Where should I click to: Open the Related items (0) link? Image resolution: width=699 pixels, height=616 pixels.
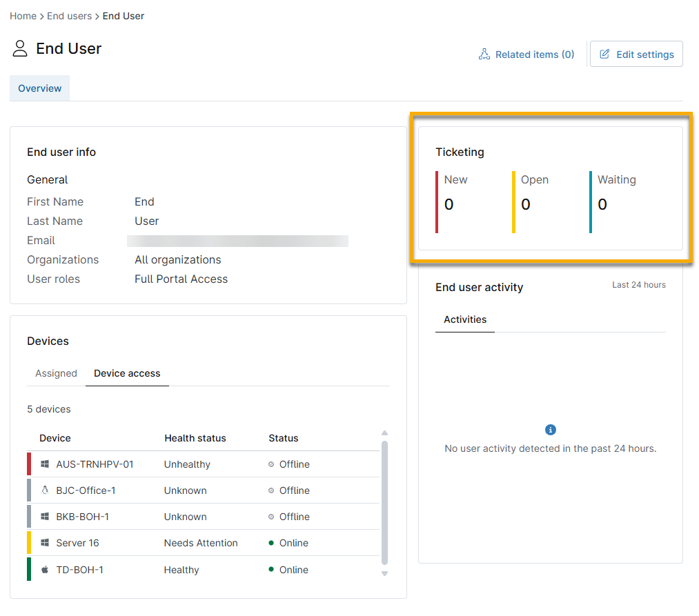pyautogui.click(x=534, y=54)
